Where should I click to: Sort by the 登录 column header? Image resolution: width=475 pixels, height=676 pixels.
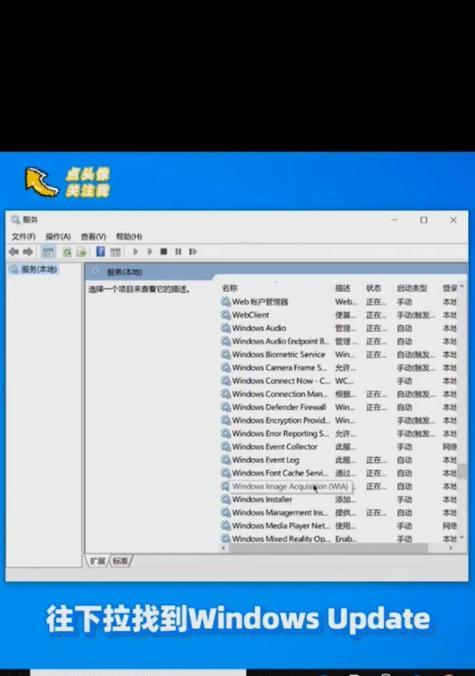click(x=450, y=288)
